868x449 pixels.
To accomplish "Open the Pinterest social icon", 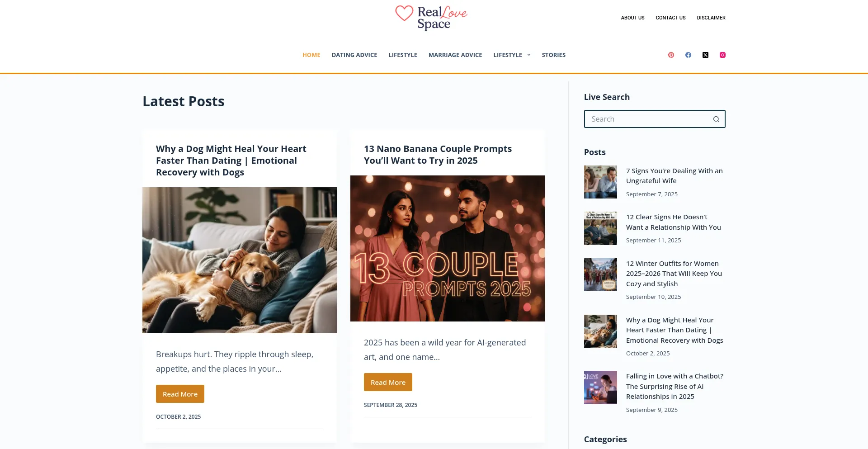I will (x=671, y=55).
